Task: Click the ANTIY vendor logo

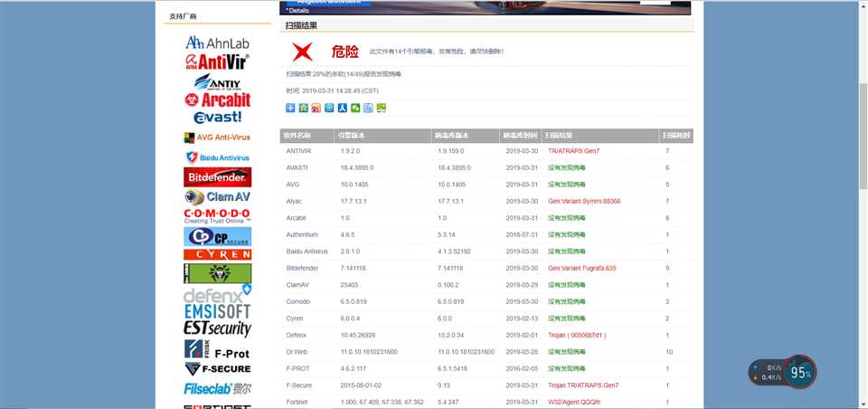Action: (217, 82)
